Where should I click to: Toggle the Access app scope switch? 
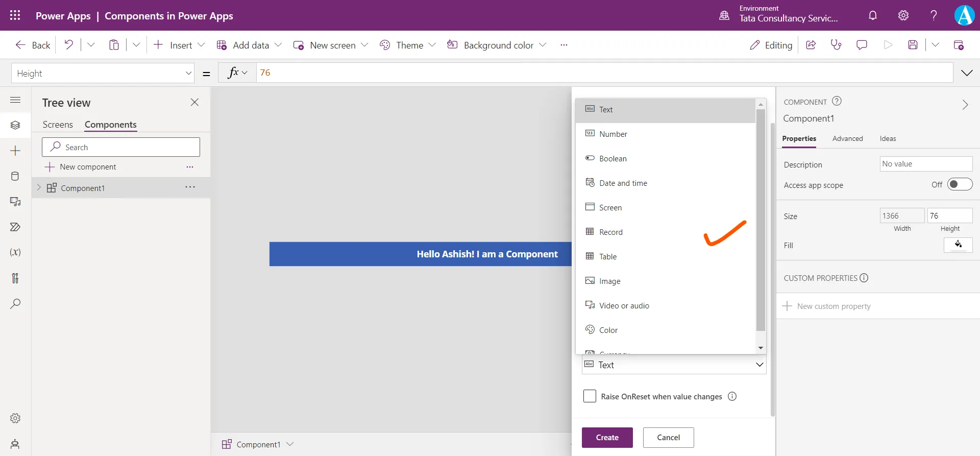point(960,184)
